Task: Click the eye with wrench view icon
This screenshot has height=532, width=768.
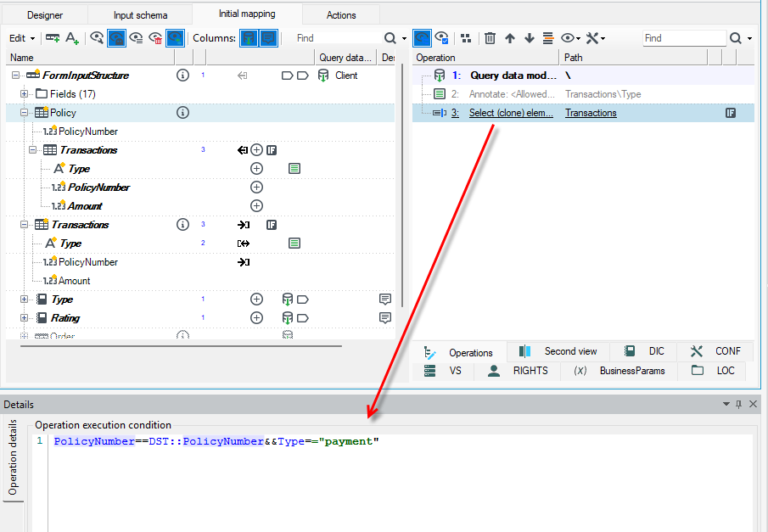Action: coord(97,37)
